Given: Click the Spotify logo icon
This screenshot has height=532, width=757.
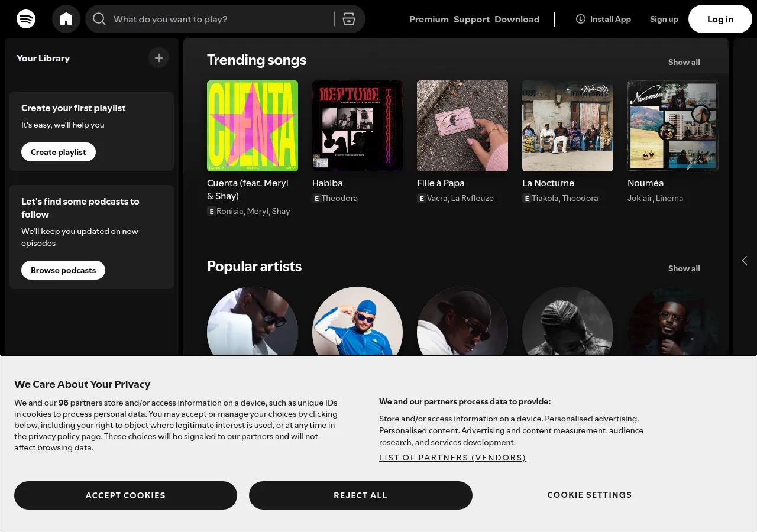Looking at the screenshot, I should click(26, 19).
